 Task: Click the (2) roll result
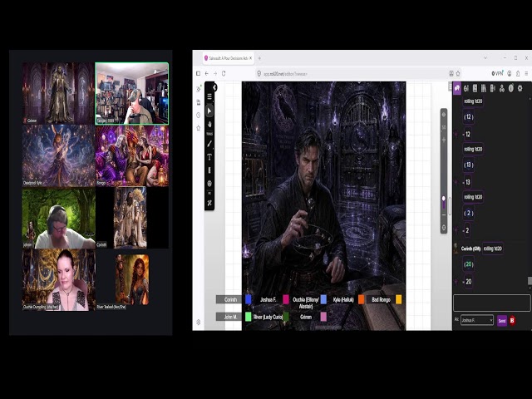[469, 213]
